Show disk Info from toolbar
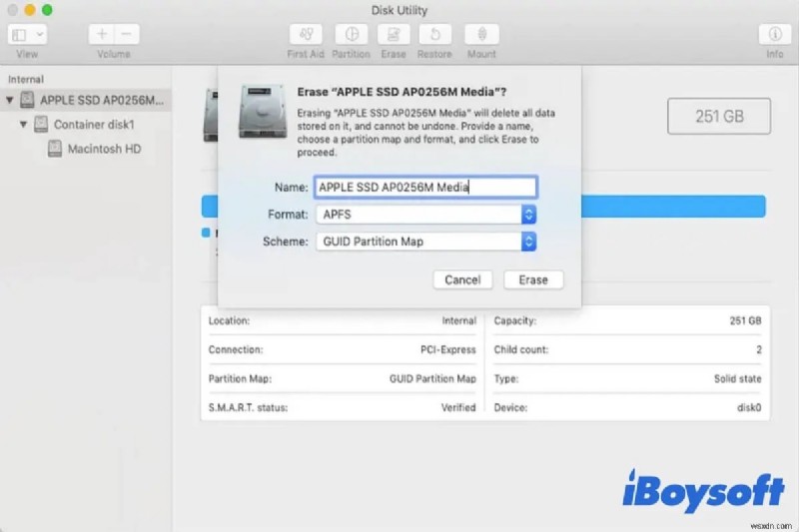This screenshot has width=799, height=532. [775, 34]
